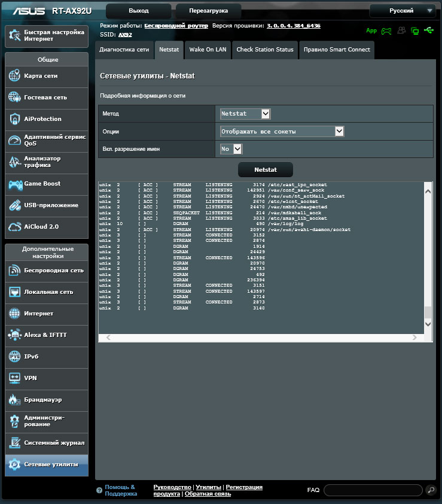Click the USB status icon
The height and width of the screenshot is (504, 442).
(x=429, y=30)
